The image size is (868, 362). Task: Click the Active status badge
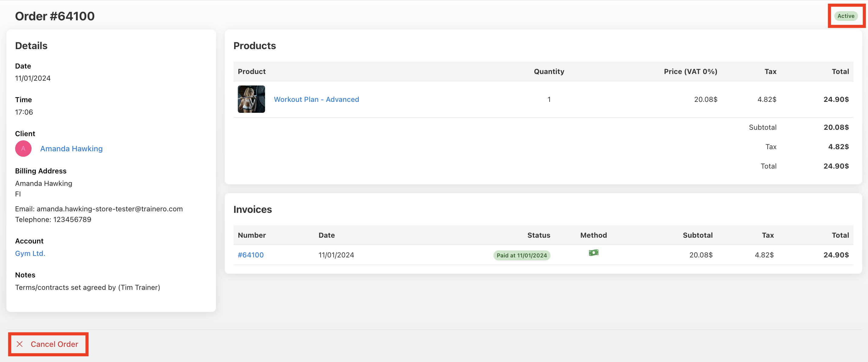(846, 16)
